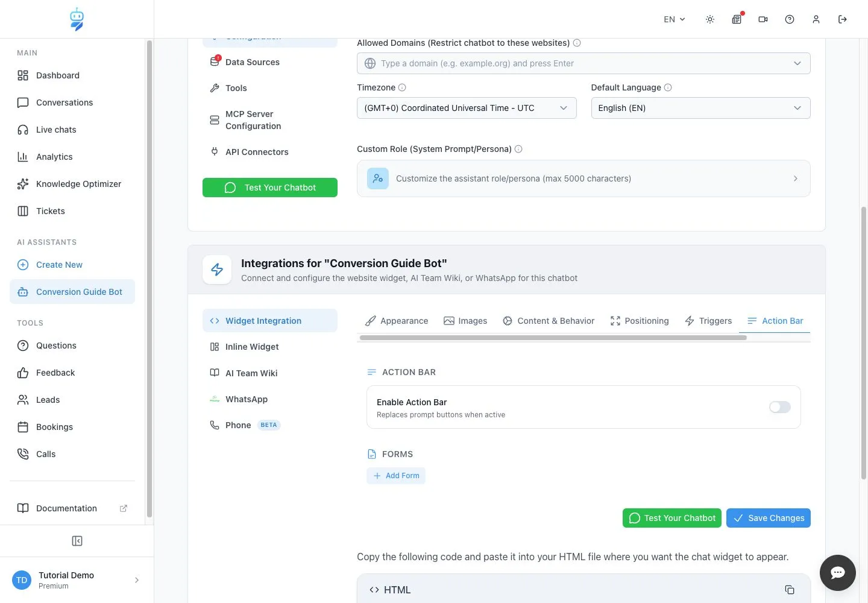Switch to the Appearance tab
868x603 pixels.
click(397, 321)
